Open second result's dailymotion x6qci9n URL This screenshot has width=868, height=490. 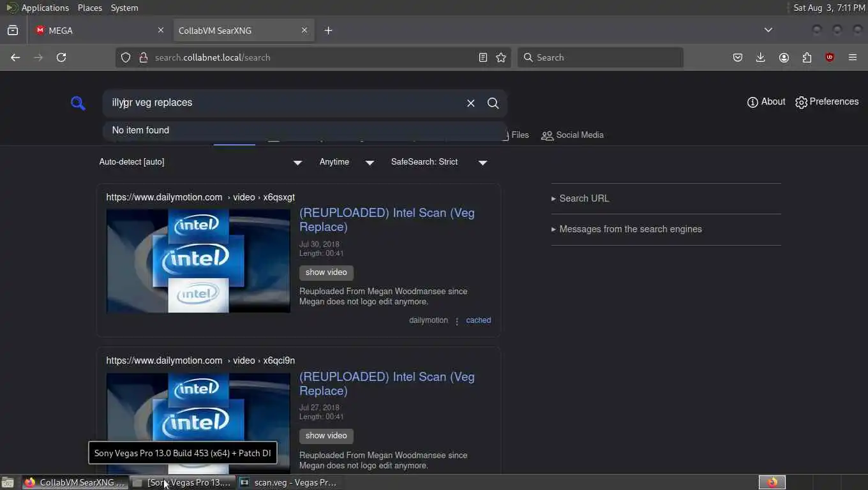point(200,360)
